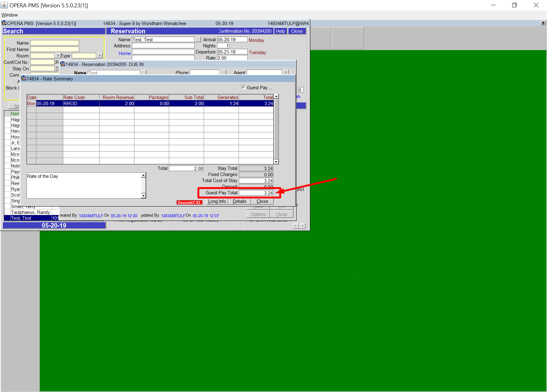Expand the Type dropdown in Search
The width and height of the screenshot is (547, 392).
point(100,56)
